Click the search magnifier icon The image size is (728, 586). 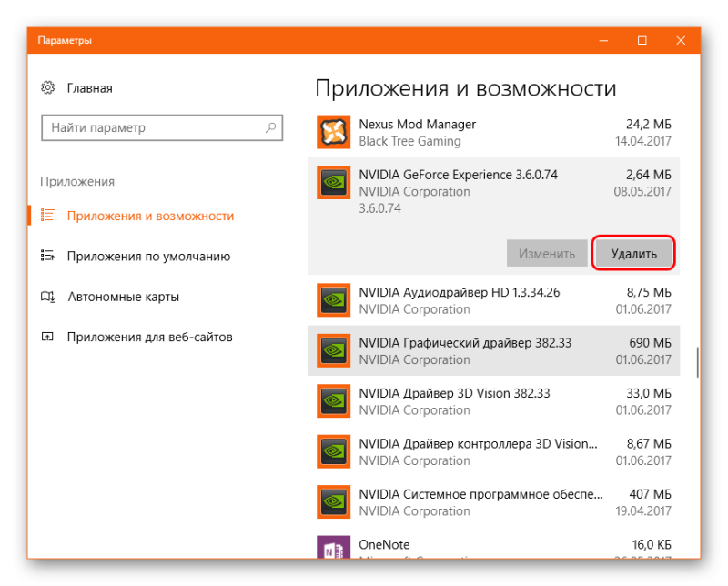270,127
